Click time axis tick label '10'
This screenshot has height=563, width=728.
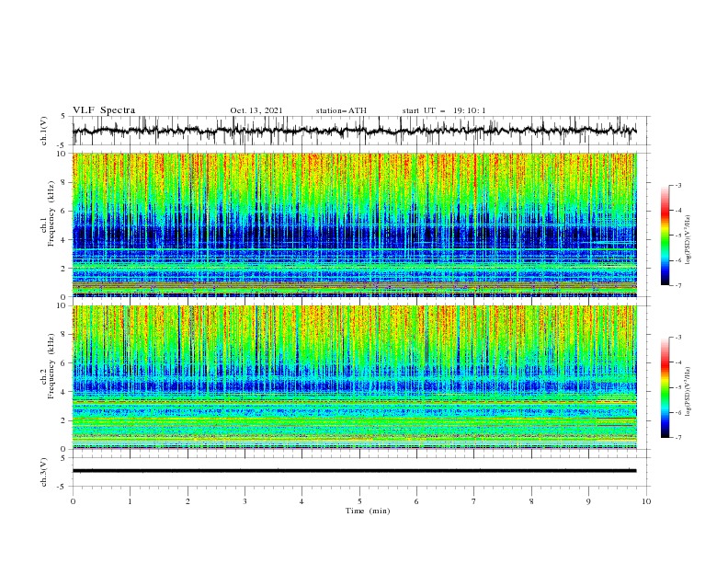point(646,501)
